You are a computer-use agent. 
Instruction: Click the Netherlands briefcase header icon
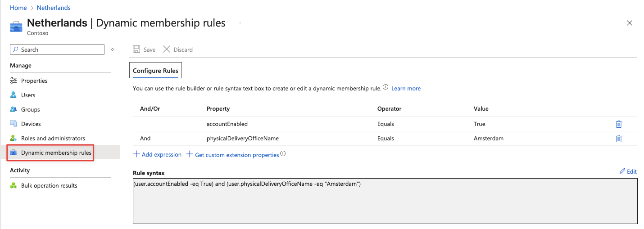click(x=16, y=26)
